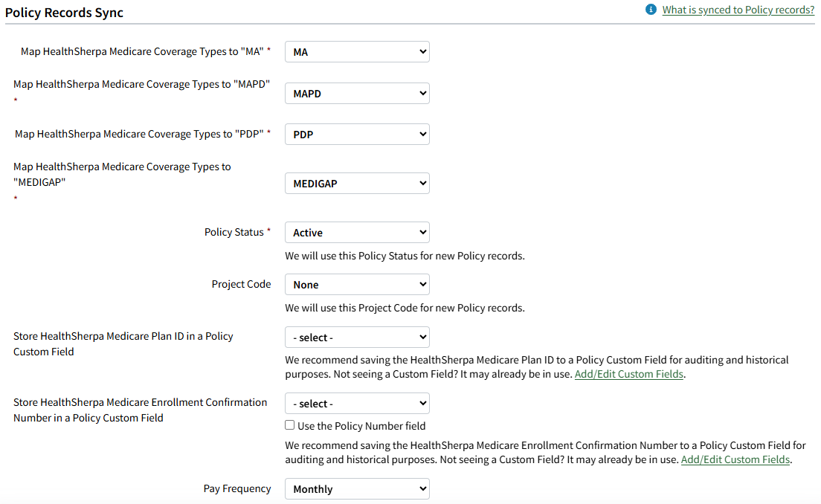Open the MA coverage type dropdown

[x=357, y=52]
